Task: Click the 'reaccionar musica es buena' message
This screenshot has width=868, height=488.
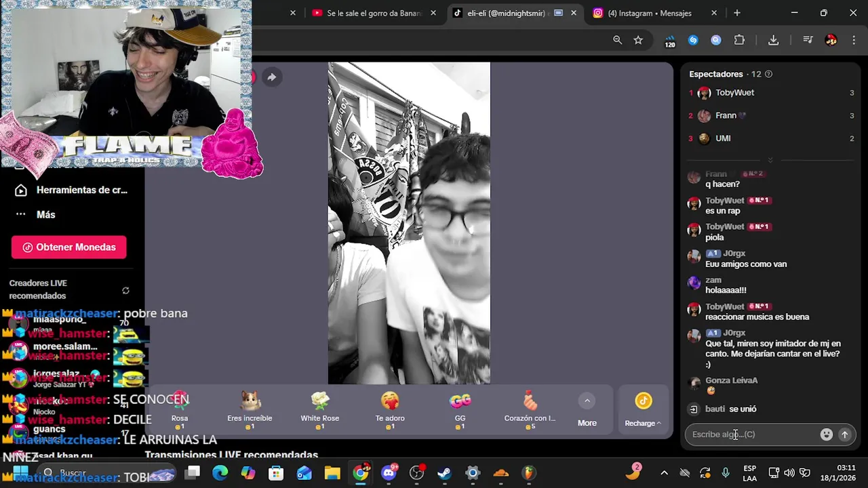Action: click(x=757, y=317)
